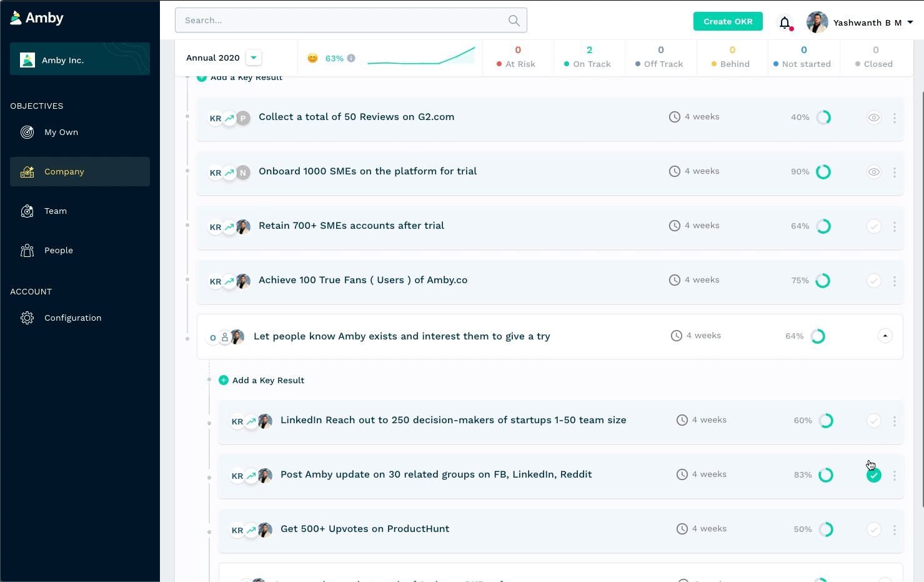Image resolution: width=924 pixels, height=582 pixels.
Task: Click clock icon on Collect 50 Reviews row
Action: pos(675,117)
